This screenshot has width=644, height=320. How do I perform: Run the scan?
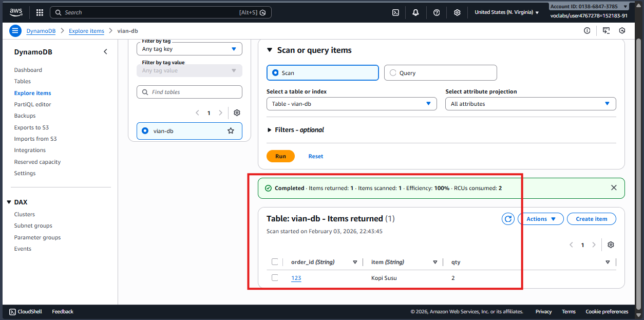click(280, 156)
